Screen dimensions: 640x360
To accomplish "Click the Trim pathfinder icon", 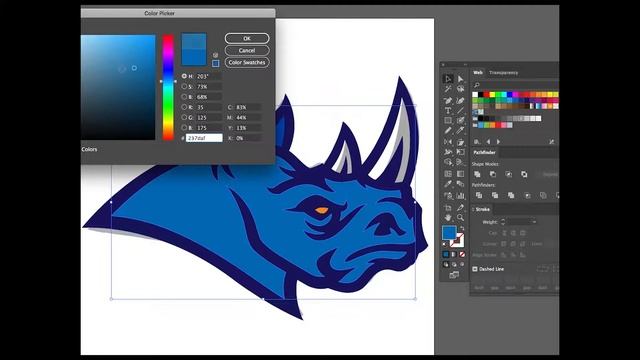I will pos(495,196).
